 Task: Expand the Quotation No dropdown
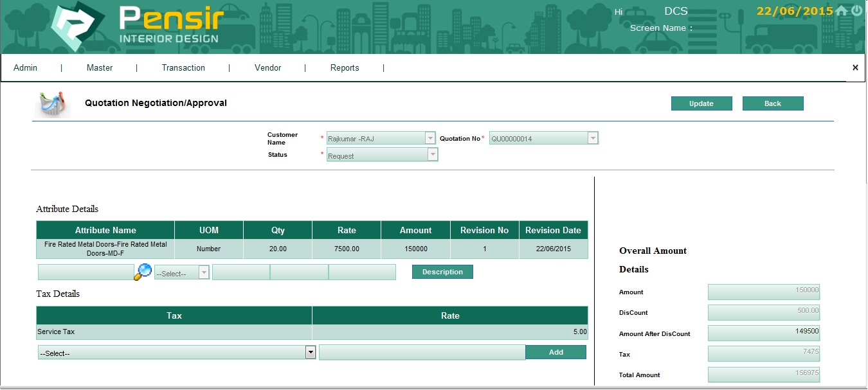pos(544,138)
